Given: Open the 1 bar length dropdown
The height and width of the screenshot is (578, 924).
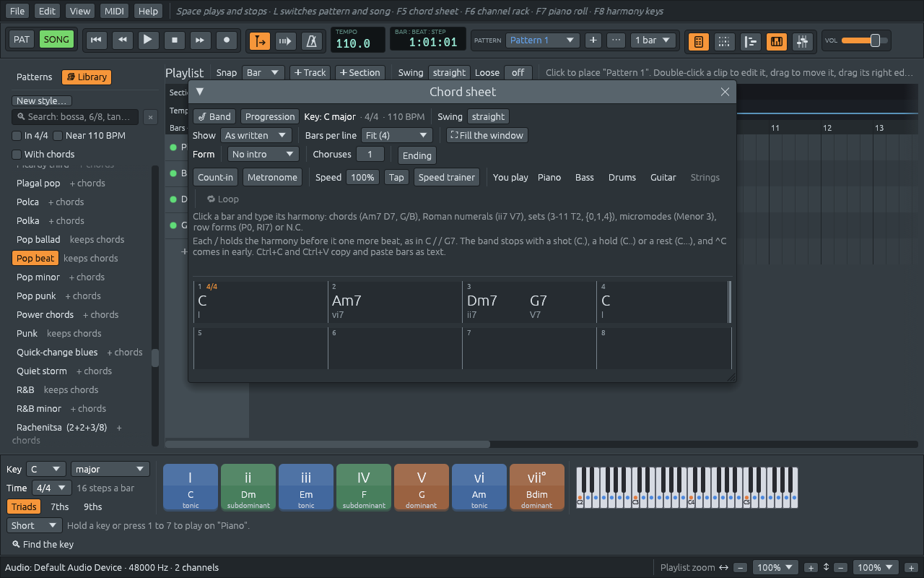Looking at the screenshot, I should 653,40.
